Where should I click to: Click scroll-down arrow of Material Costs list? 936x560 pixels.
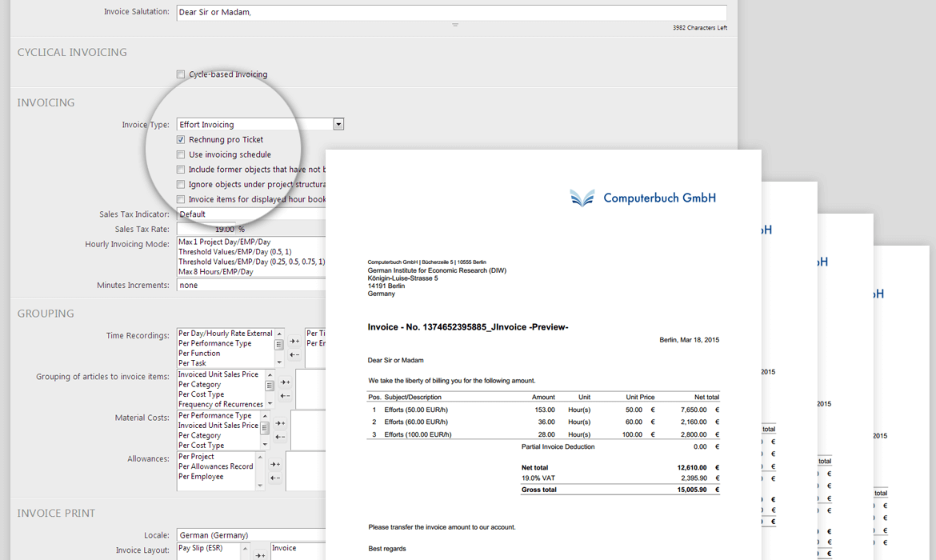click(265, 445)
